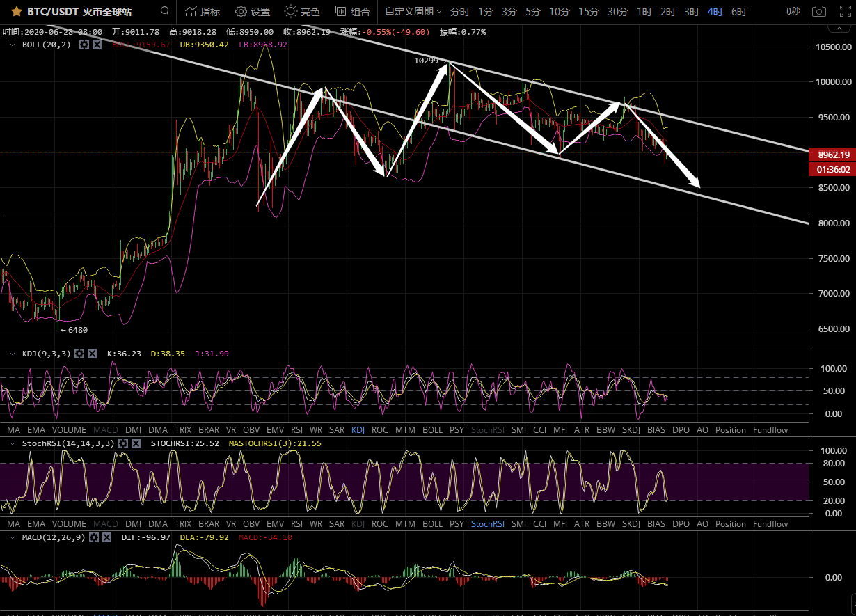Open the 指标 indicators menu

point(202,12)
